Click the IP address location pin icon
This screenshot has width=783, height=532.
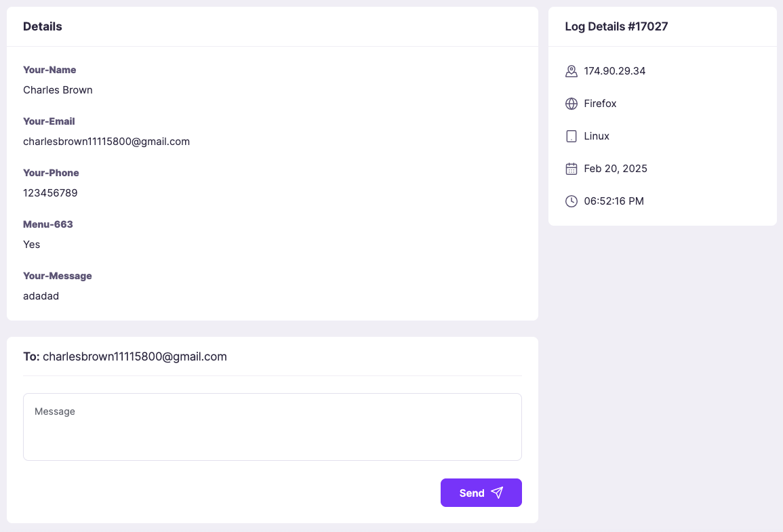tap(571, 71)
